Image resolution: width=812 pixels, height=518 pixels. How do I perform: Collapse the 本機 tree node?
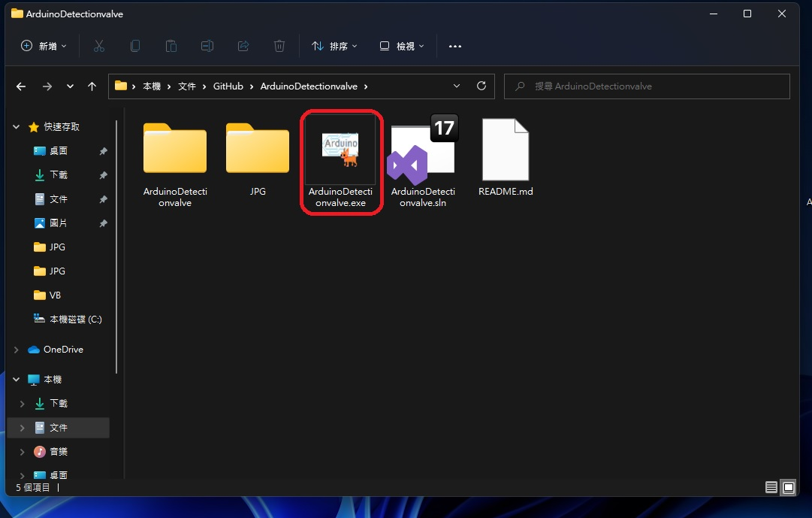pos(16,380)
